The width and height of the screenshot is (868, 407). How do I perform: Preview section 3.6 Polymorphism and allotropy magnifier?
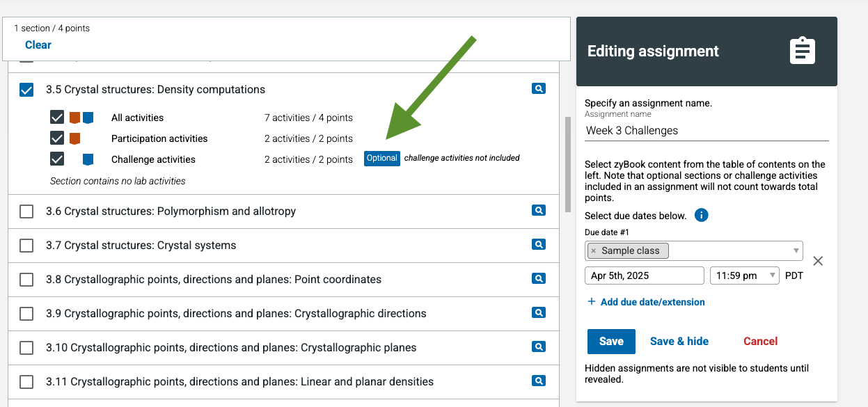point(538,210)
